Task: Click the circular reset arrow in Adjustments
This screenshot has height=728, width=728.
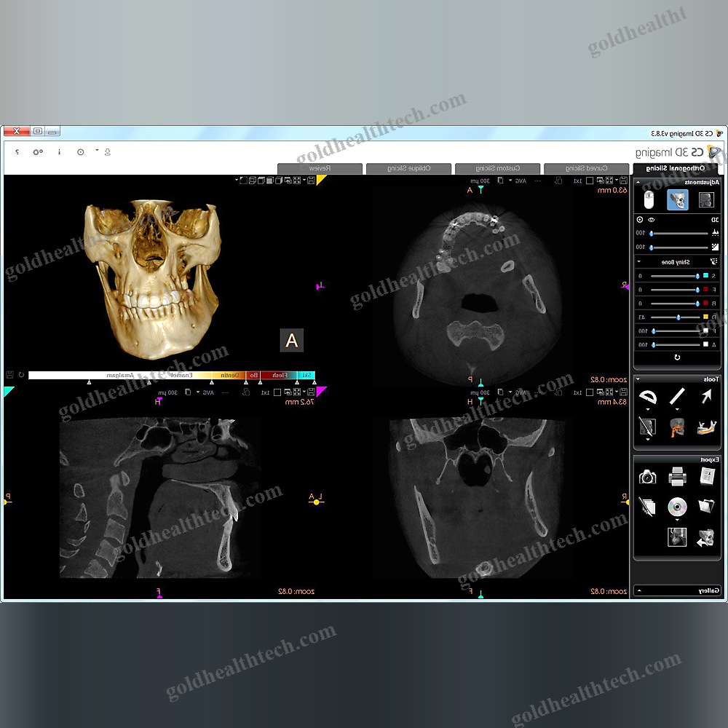Action: tap(677, 357)
